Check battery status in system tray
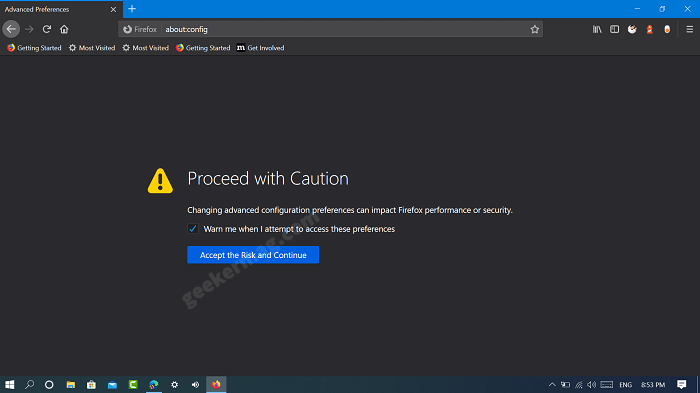Screen dimensions: 700x393 [x=566, y=385]
